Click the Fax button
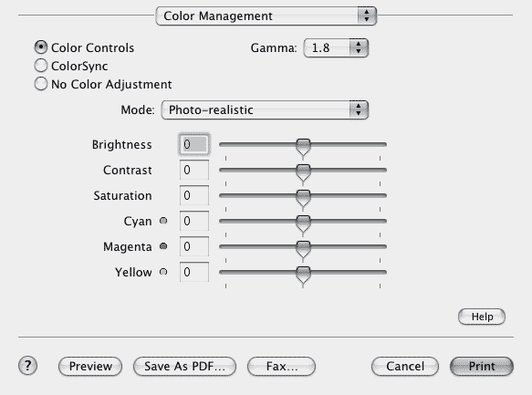 point(282,366)
